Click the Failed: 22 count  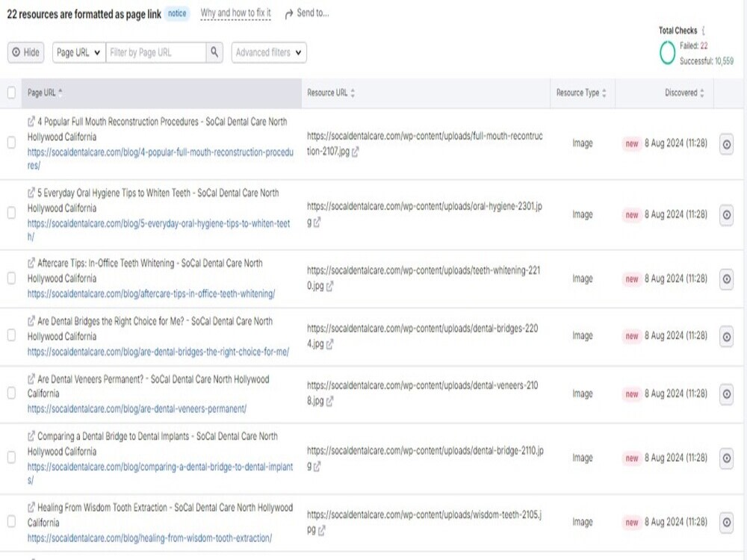point(693,46)
